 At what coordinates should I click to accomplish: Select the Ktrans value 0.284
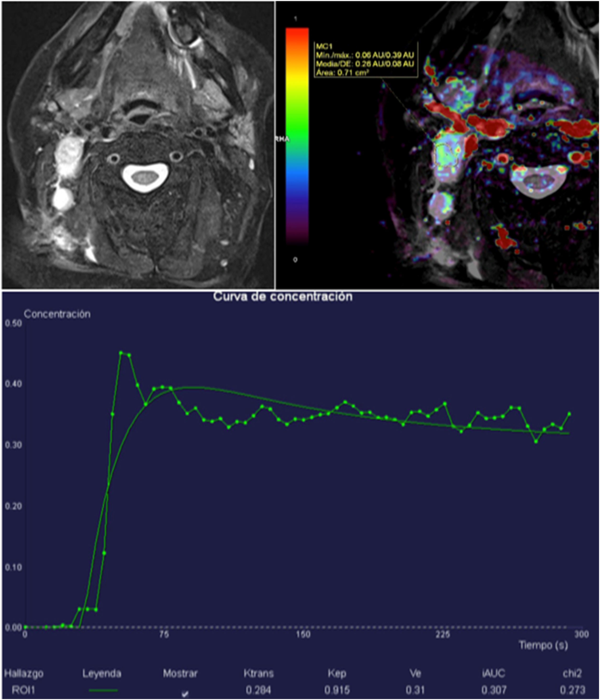258,690
